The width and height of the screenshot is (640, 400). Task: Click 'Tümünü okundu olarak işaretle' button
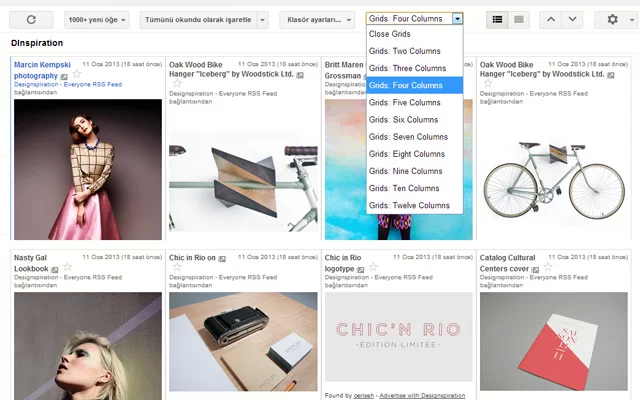click(x=197, y=19)
